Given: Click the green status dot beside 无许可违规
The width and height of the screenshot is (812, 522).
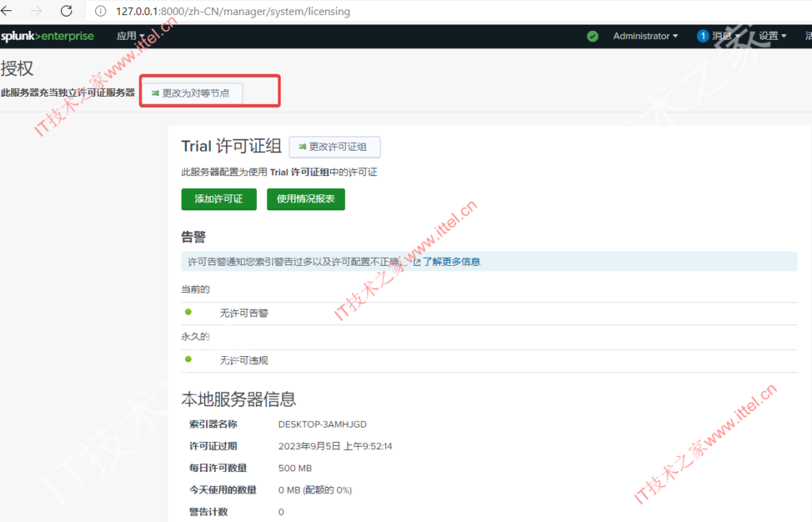Looking at the screenshot, I should pos(188,360).
